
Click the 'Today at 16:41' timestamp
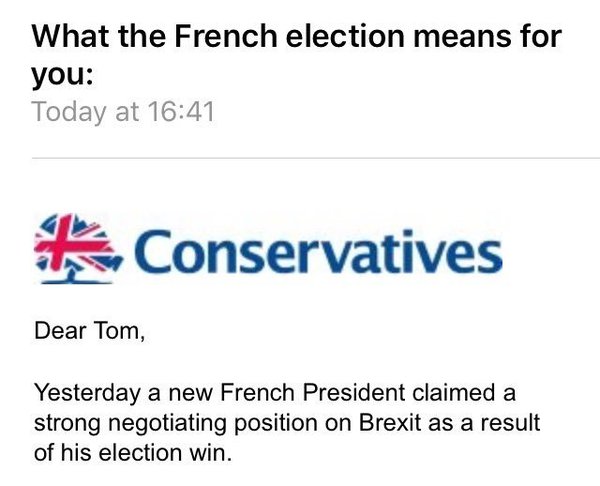pos(123,110)
